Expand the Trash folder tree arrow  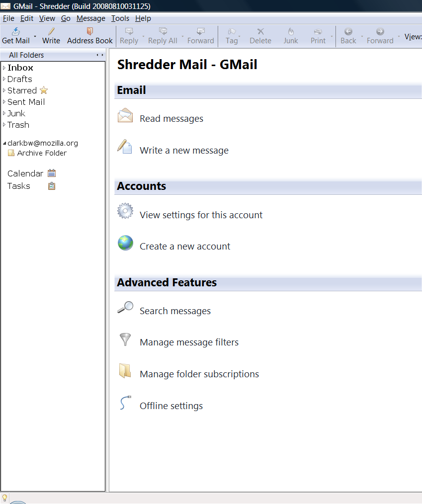tap(4, 125)
